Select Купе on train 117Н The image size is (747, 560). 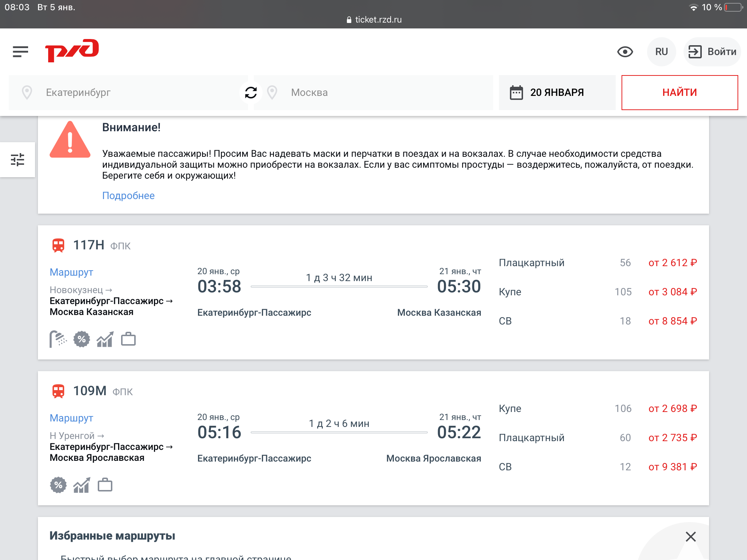pyautogui.click(x=510, y=292)
